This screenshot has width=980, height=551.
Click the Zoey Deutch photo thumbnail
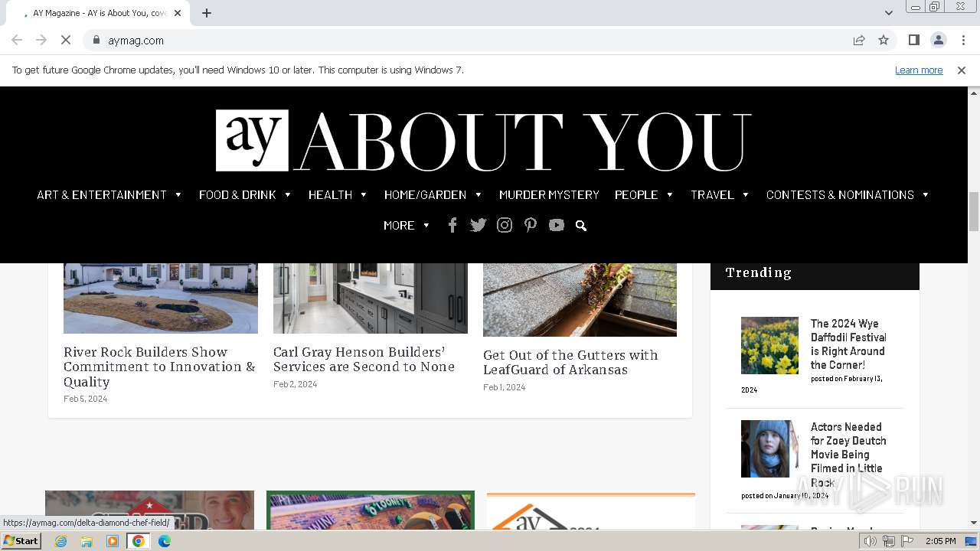(769, 448)
